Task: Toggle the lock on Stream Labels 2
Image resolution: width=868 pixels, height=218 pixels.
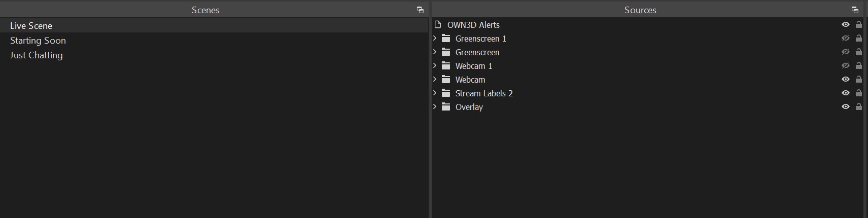Action: pos(858,93)
